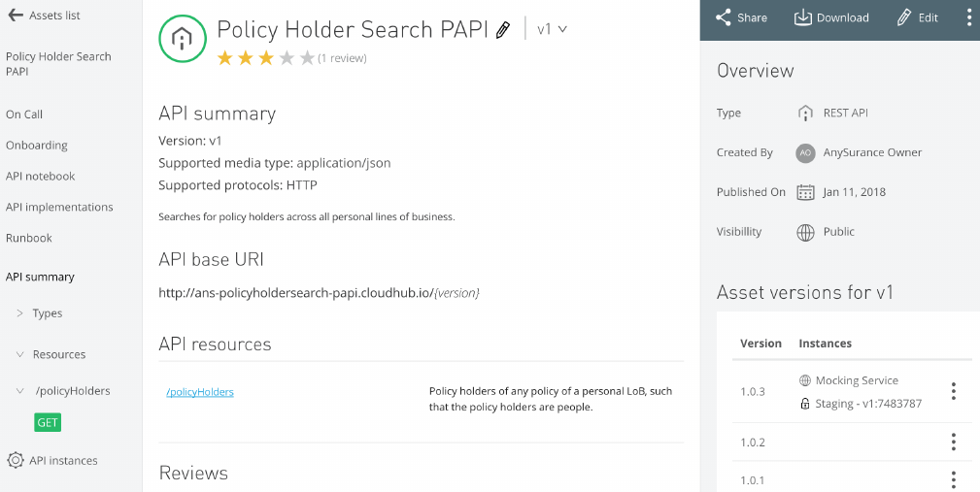Open the top-right vertical dots menu
The height and width of the screenshot is (492, 980).
coord(968,17)
